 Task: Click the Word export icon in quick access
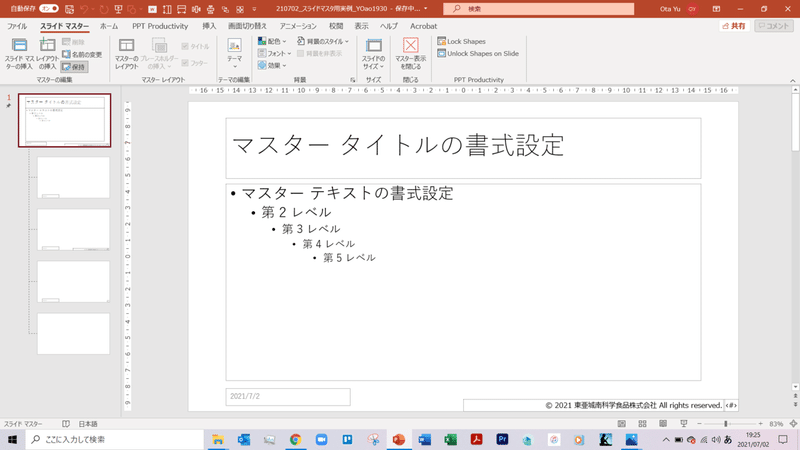click(x=152, y=9)
